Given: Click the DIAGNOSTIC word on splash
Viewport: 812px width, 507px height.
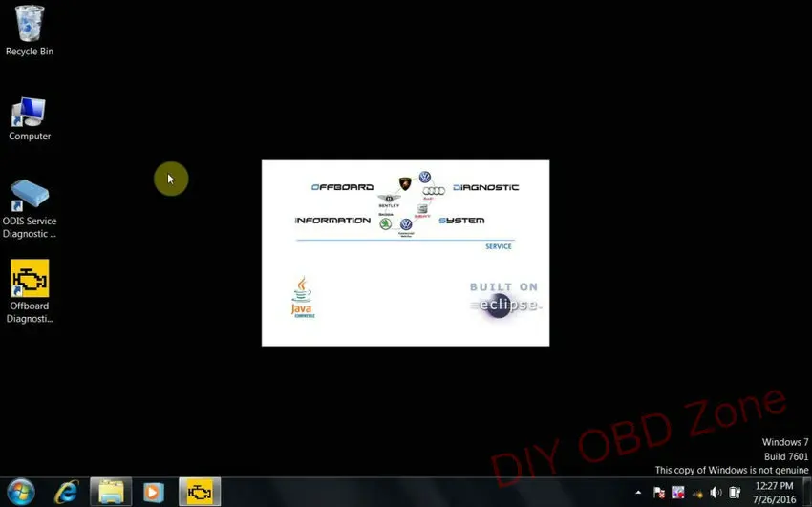Looking at the screenshot, I should pos(485,187).
